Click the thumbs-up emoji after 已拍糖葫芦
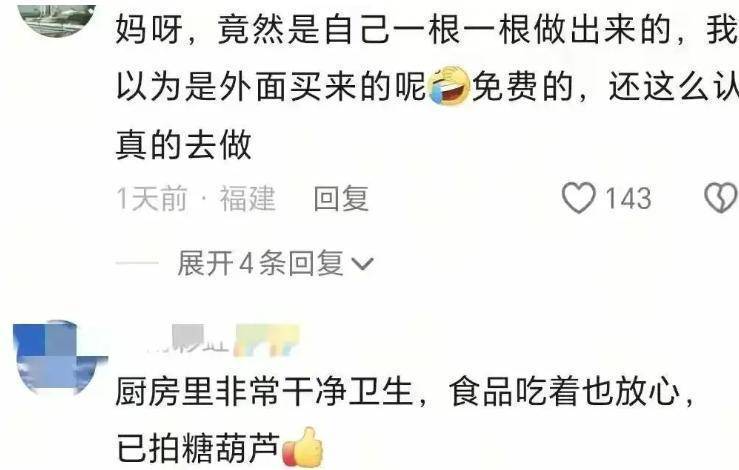Screen dimensions: 739x470 point(303,447)
